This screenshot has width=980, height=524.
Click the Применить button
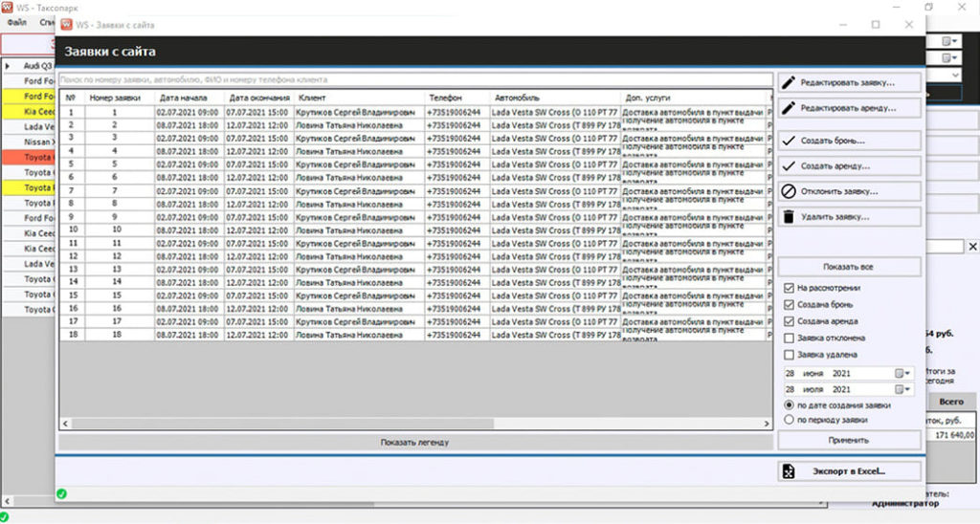(849, 440)
